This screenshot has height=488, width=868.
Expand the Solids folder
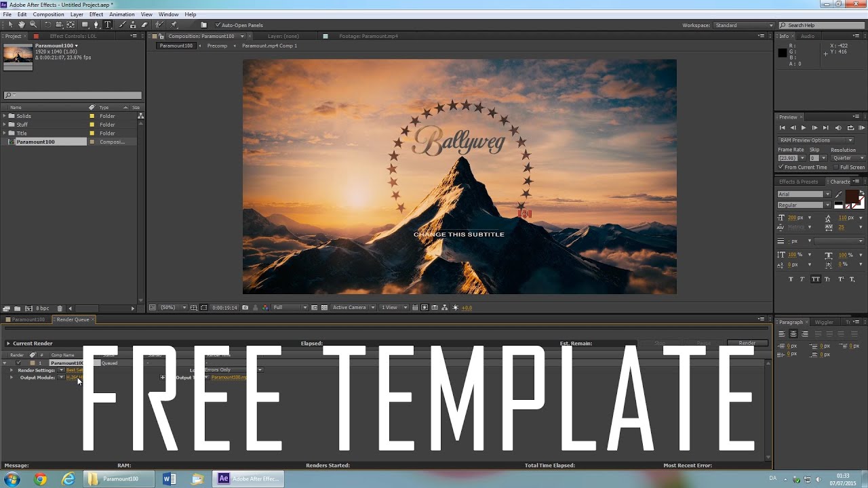[5, 116]
